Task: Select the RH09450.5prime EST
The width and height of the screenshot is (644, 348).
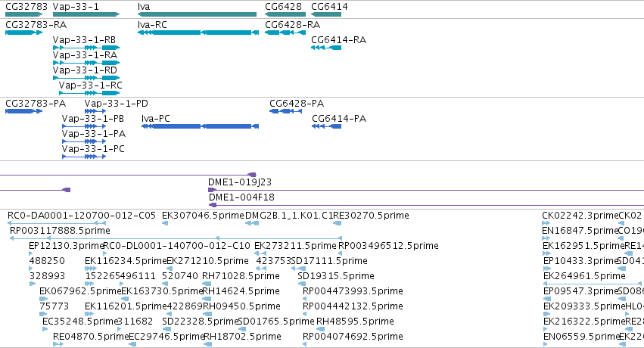Action: (x=207, y=315)
